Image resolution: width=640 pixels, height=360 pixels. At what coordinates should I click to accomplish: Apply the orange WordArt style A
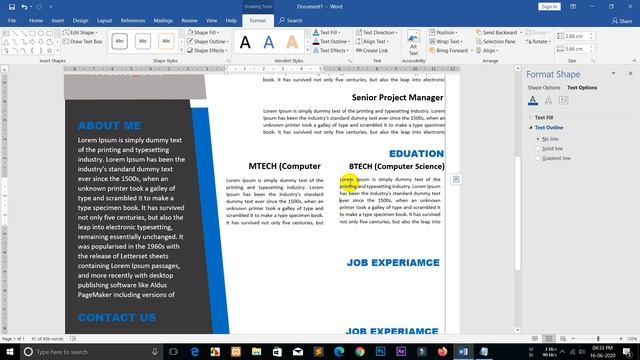292,42
